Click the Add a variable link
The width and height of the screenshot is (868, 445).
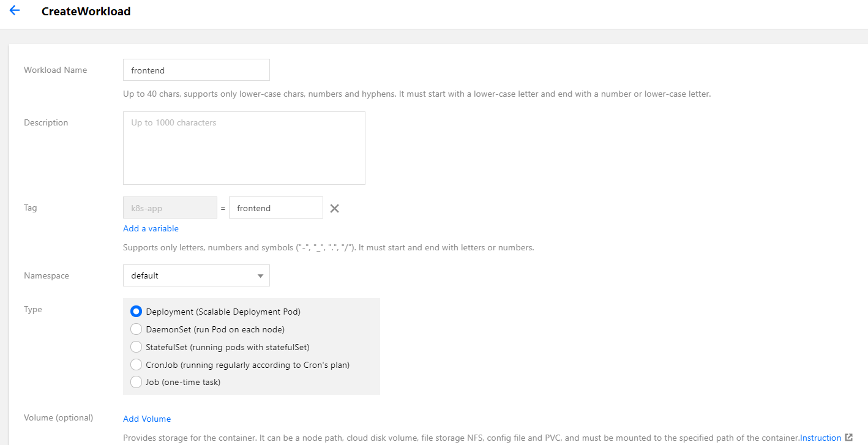(151, 228)
